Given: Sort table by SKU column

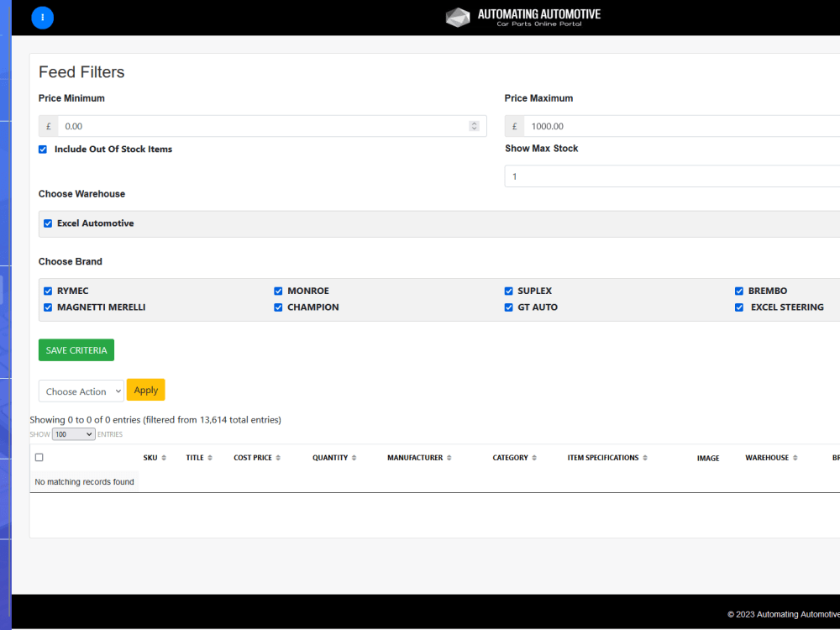Looking at the screenshot, I should 155,458.
